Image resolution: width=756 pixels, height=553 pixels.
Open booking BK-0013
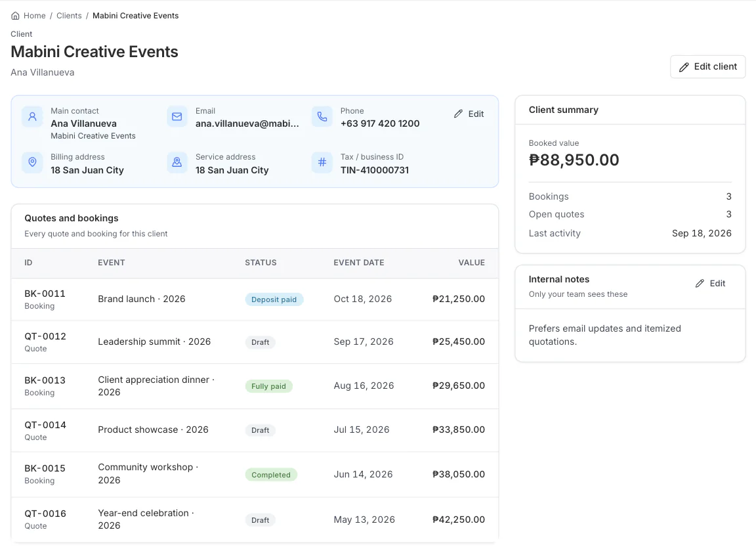pyautogui.click(x=45, y=380)
